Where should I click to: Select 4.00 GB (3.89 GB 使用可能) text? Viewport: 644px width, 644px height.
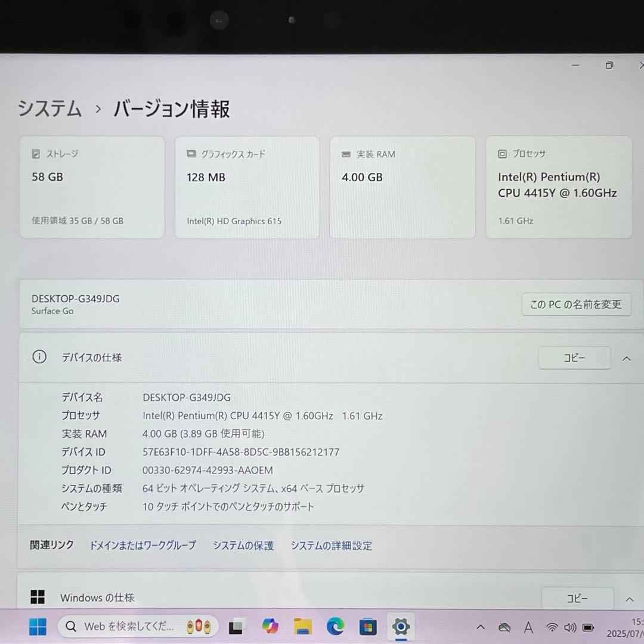point(203,434)
